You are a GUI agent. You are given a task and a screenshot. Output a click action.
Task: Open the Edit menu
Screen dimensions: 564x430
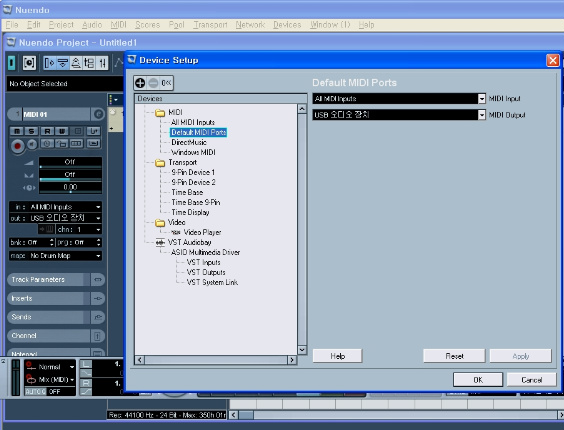(x=33, y=25)
